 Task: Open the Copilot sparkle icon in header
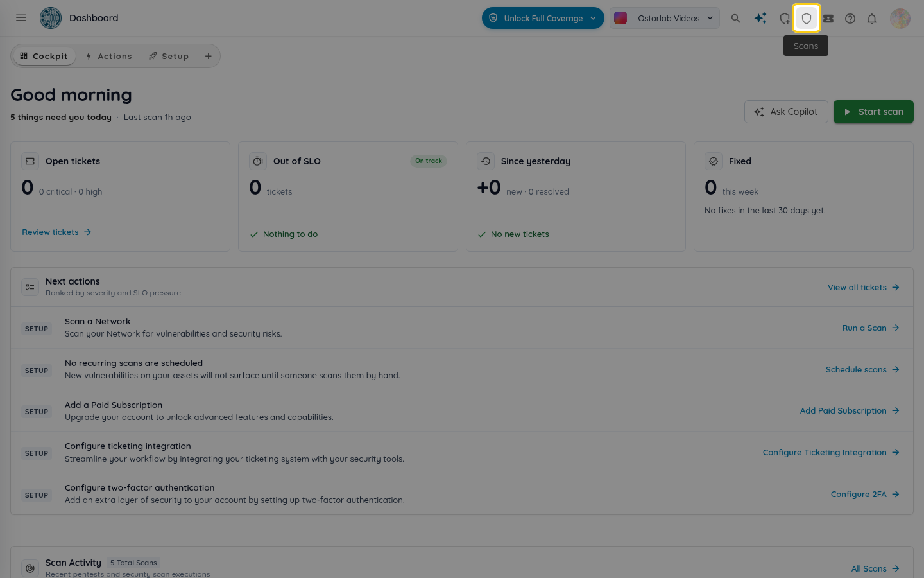[x=760, y=19]
